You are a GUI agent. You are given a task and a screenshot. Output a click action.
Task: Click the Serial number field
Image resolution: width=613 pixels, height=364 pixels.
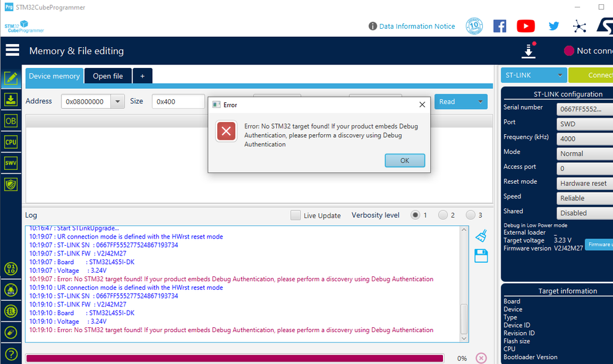click(585, 109)
